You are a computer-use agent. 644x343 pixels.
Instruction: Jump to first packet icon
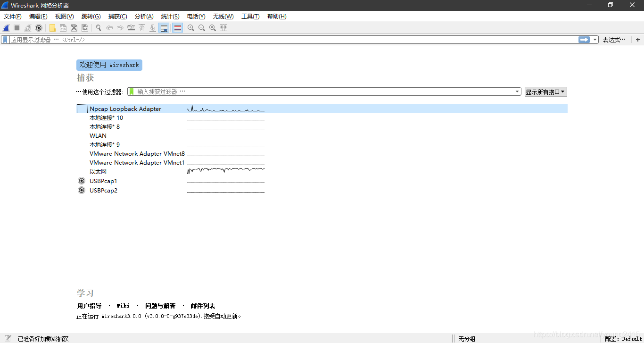(142, 28)
